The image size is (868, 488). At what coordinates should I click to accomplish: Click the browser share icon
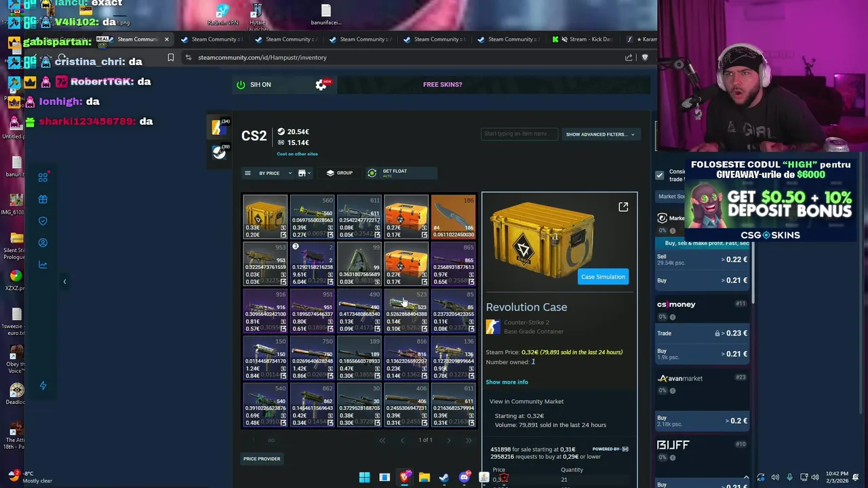[x=629, y=58]
